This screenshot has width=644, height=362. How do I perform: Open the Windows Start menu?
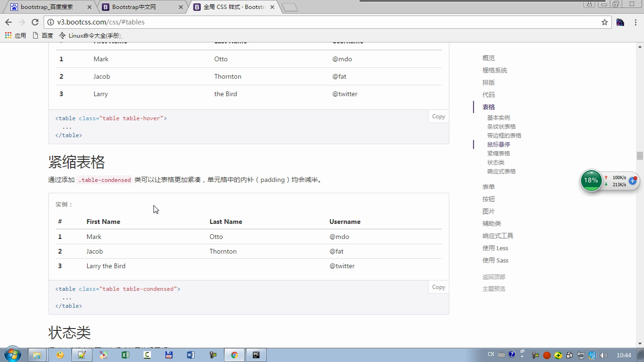tap(12, 354)
